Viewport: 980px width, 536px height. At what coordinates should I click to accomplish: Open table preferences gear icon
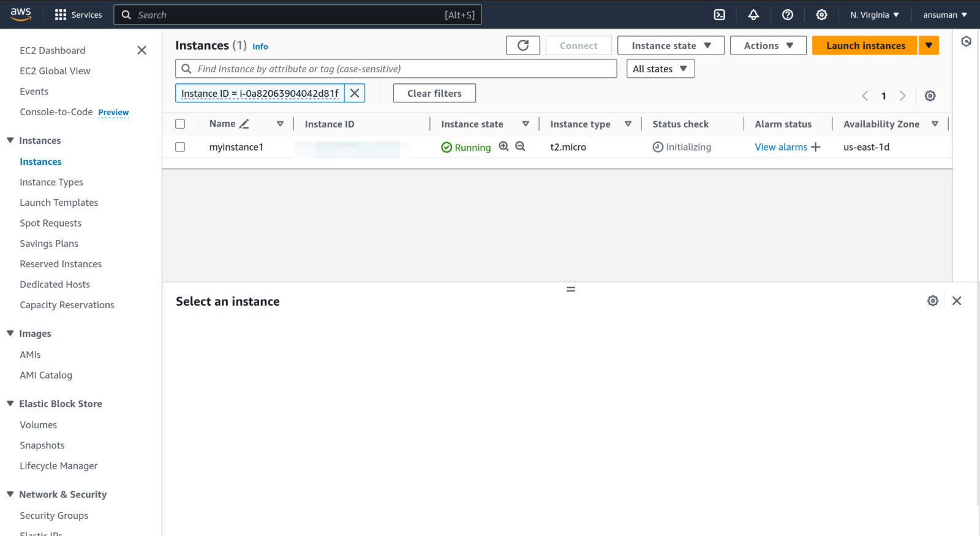(930, 96)
